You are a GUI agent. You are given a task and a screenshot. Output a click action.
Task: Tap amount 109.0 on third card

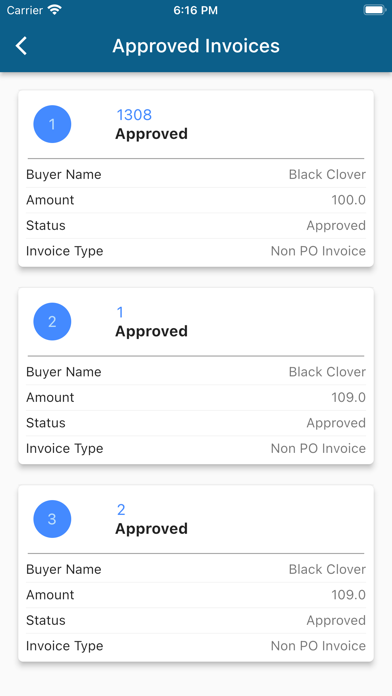348,595
